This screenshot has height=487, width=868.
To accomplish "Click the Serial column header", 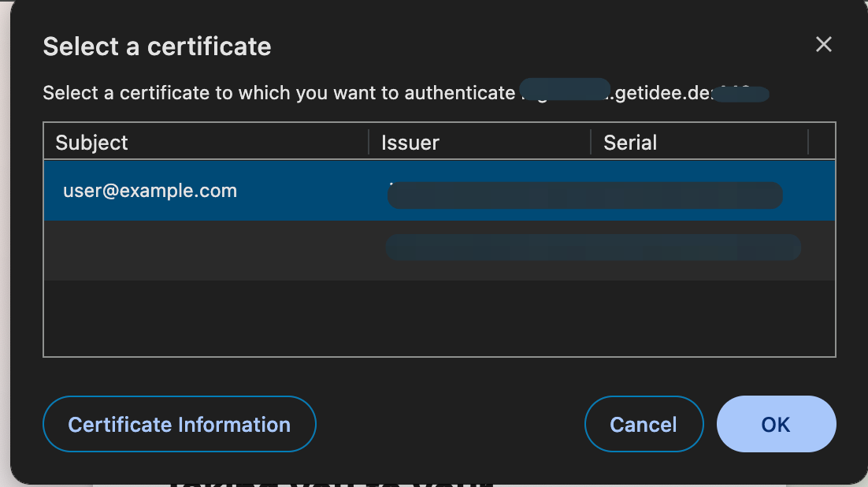I will click(x=630, y=143).
